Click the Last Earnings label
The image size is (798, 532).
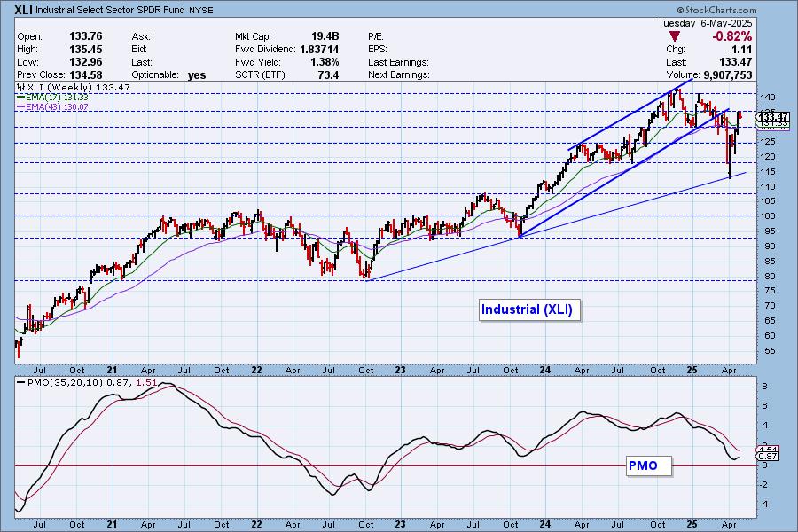coord(398,62)
